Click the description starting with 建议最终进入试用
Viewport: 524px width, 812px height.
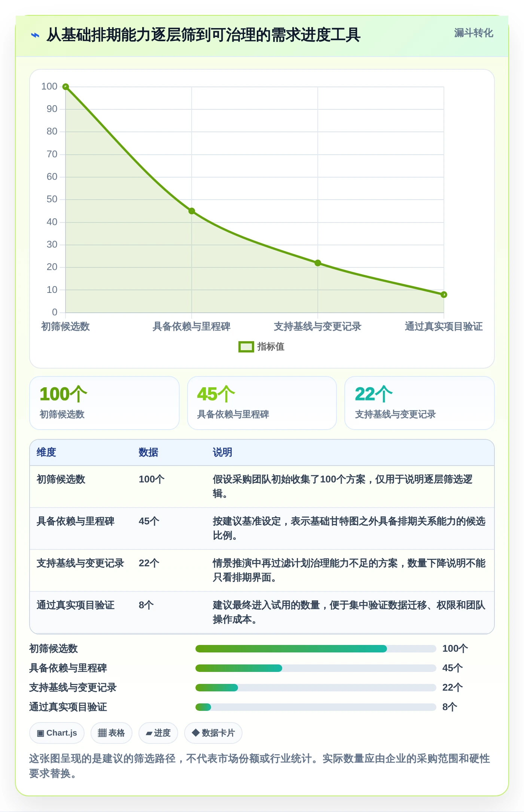(349, 612)
